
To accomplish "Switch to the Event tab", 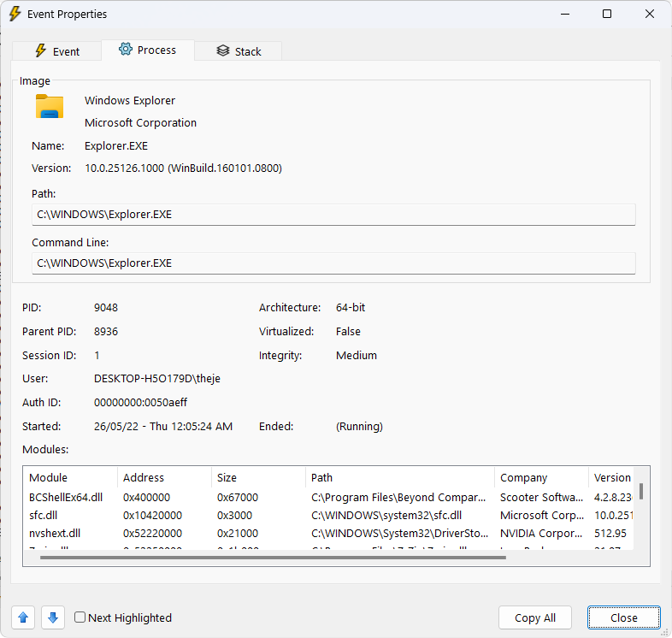I will tap(57, 51).
